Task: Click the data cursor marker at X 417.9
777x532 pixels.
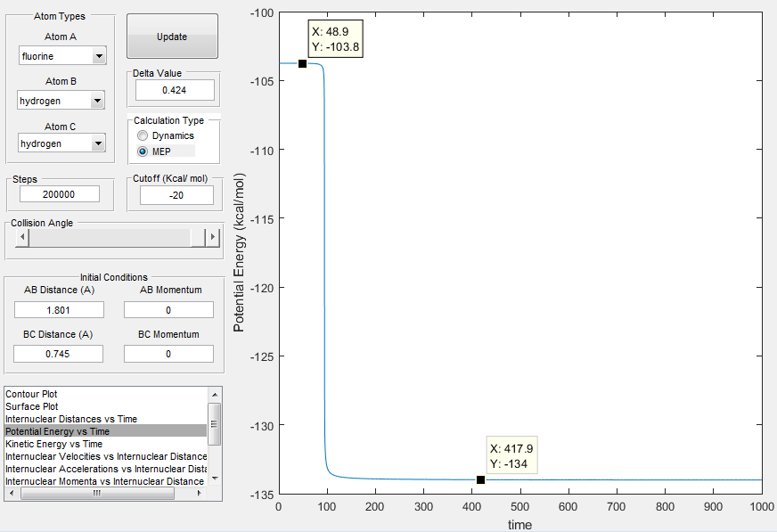Action: 480,479
